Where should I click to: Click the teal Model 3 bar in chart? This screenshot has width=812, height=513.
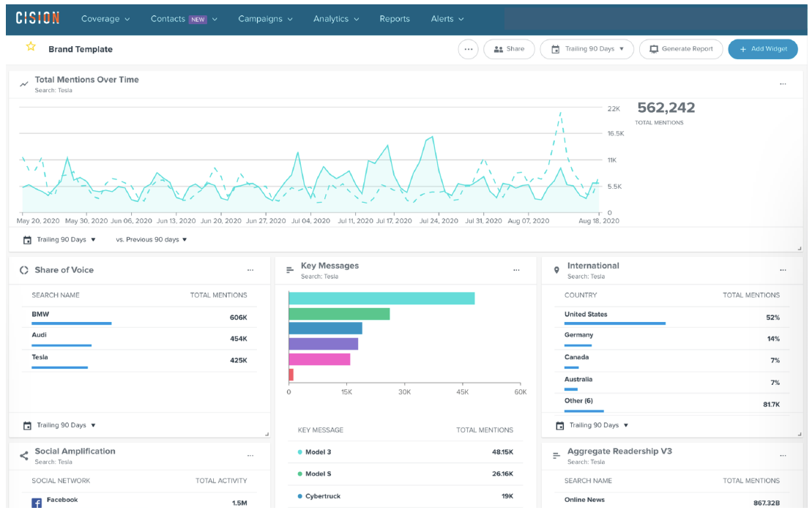381,299
